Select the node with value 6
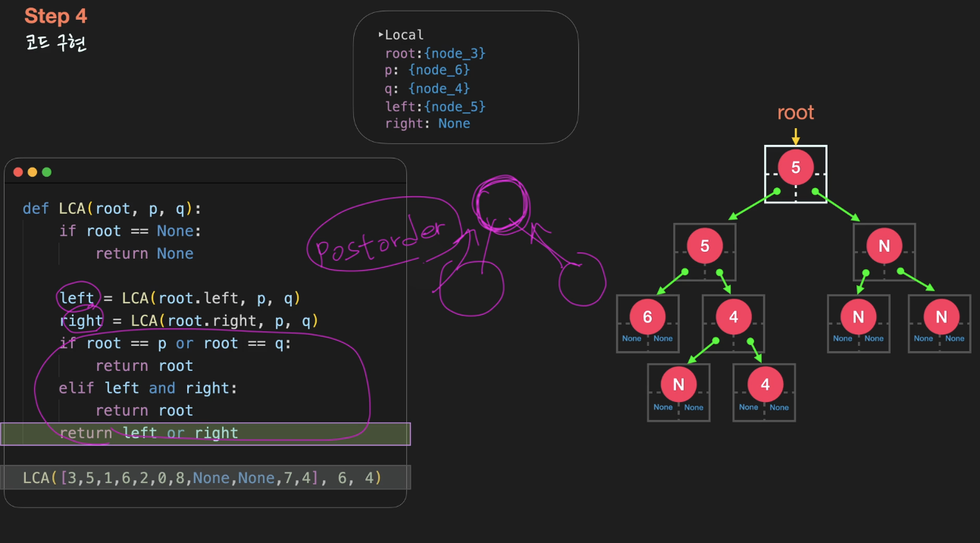 (x=648, y=316)
